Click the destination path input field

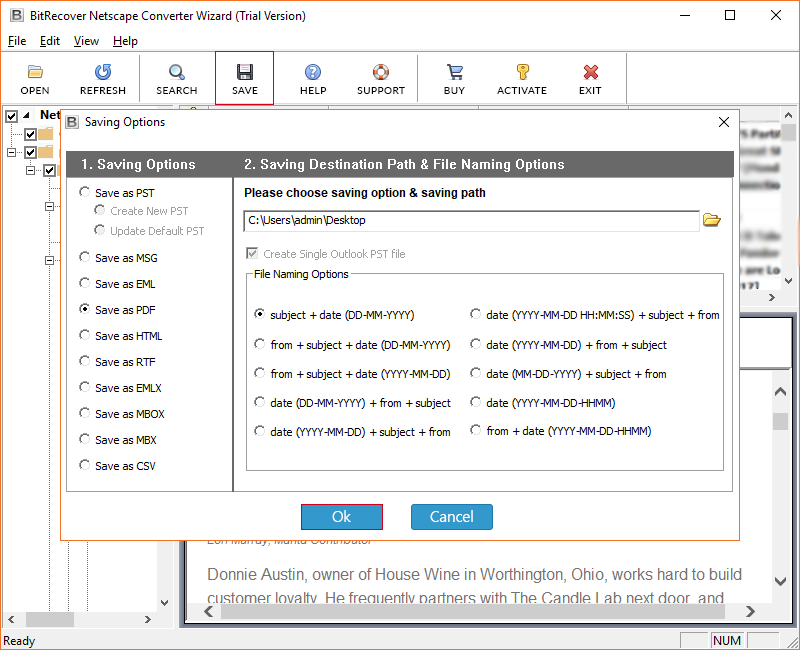[471, 220]
